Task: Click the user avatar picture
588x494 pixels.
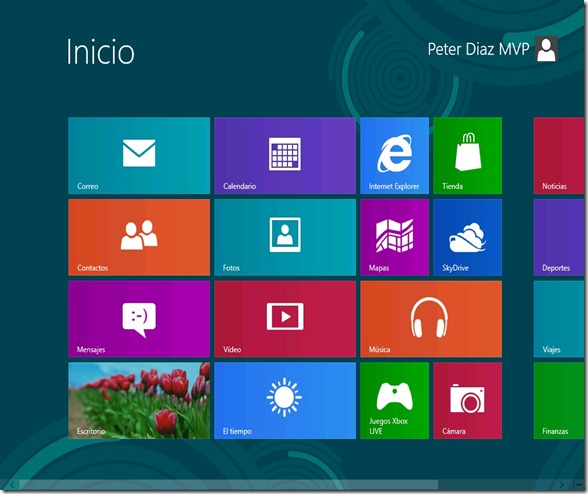Action: pyautogui.click(x=546, y=49)
